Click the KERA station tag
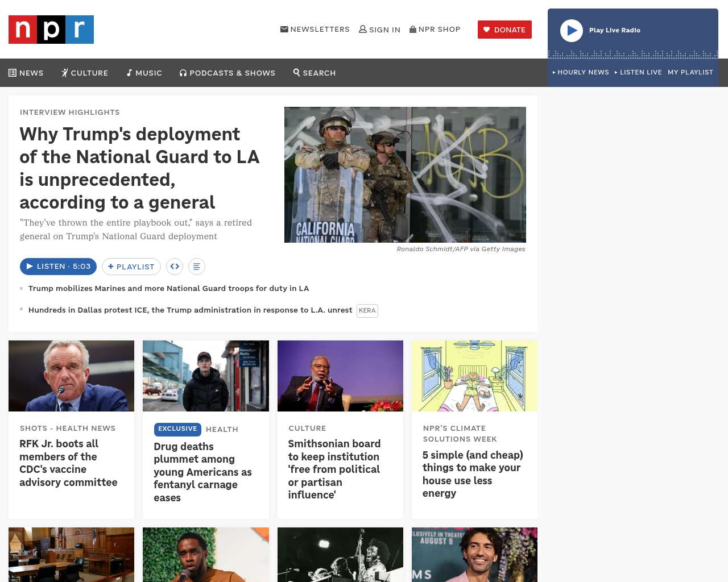Screen dimensions: 728x582 coord(367,310)
